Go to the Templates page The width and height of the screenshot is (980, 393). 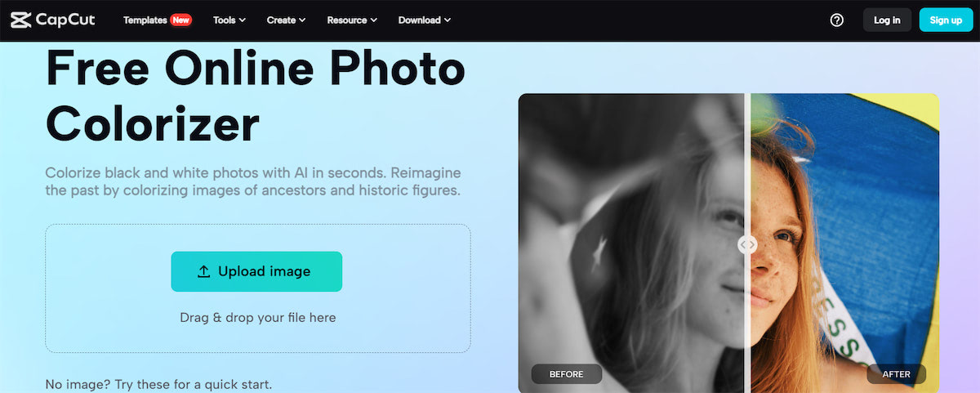[145, 20]
